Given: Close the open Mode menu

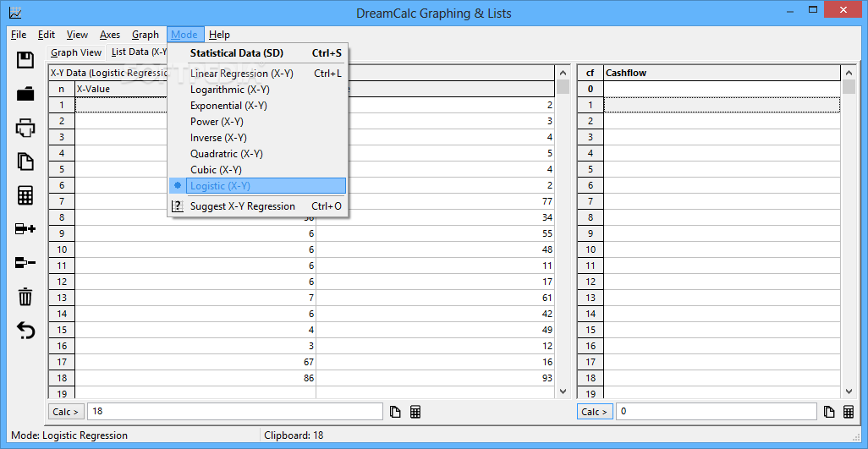Looking at the screenshot, I should 184,35.
